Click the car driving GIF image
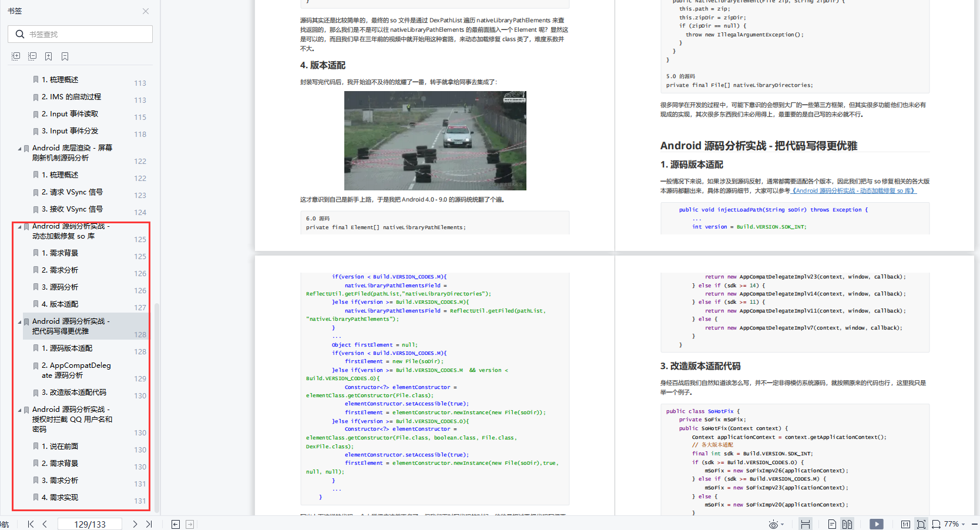This screenshot has width=980, height=530. (435, 140)
